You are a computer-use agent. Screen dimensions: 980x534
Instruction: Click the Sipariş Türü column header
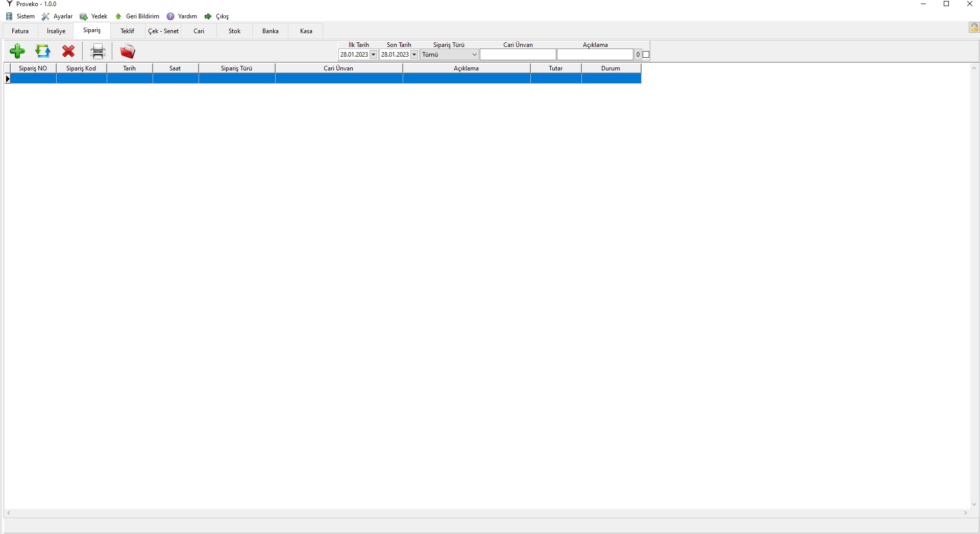(237, 68)
